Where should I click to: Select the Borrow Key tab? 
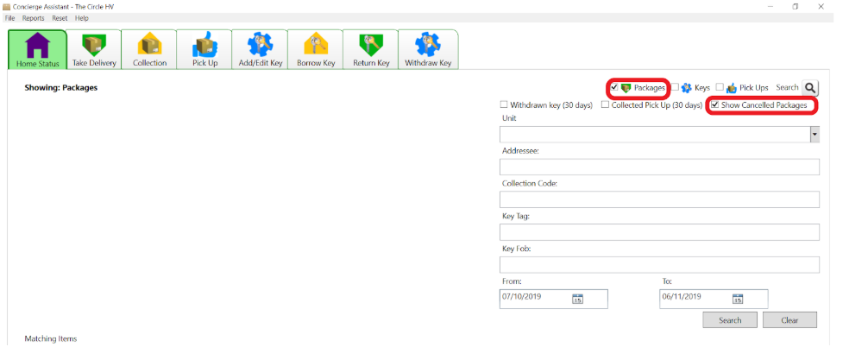click(x=316, y=49)
